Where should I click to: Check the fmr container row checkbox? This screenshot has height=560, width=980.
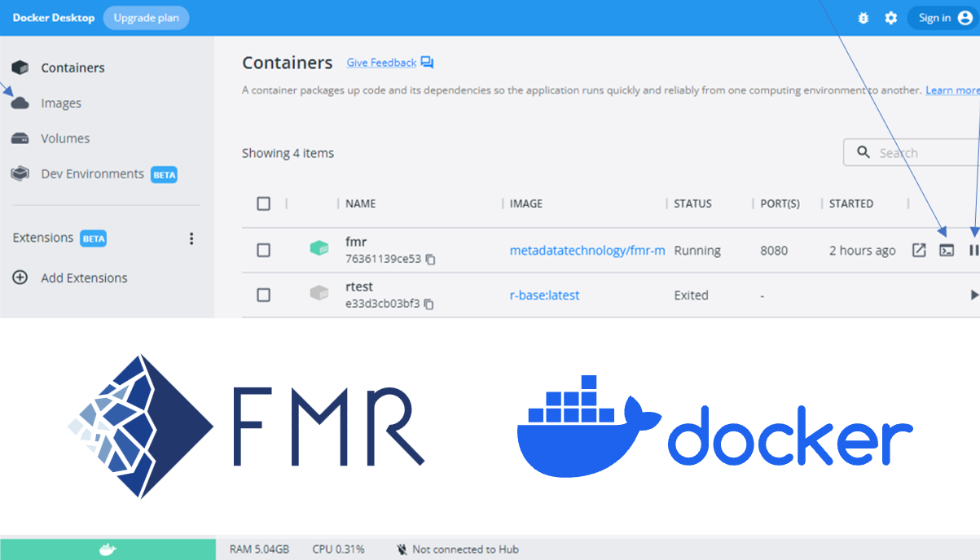263,250
